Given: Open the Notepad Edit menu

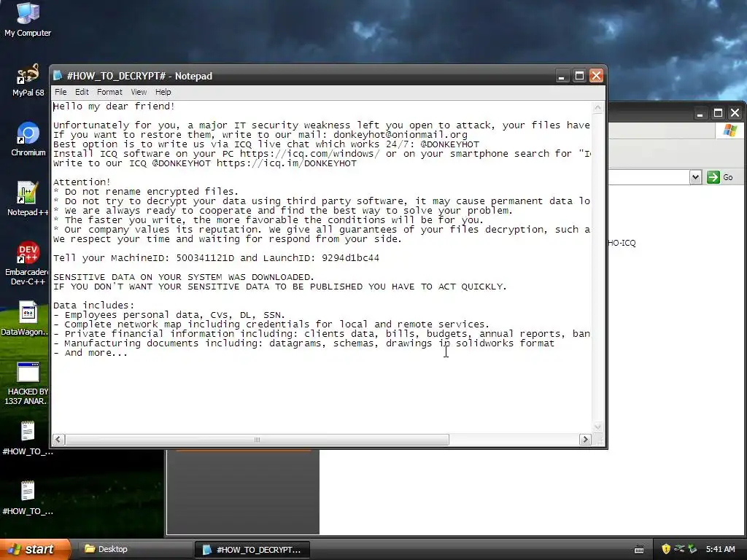Looking at the screenshot, I should 82,92.
